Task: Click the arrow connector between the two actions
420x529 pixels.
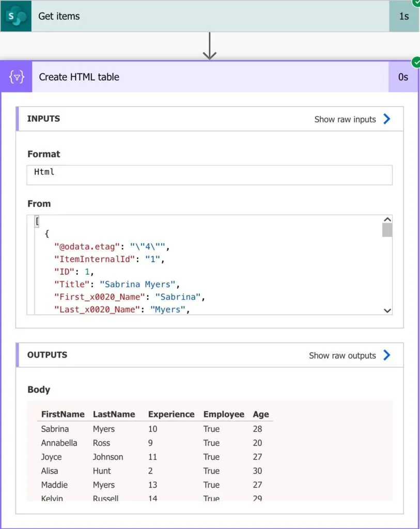Action: coord(209,46)
